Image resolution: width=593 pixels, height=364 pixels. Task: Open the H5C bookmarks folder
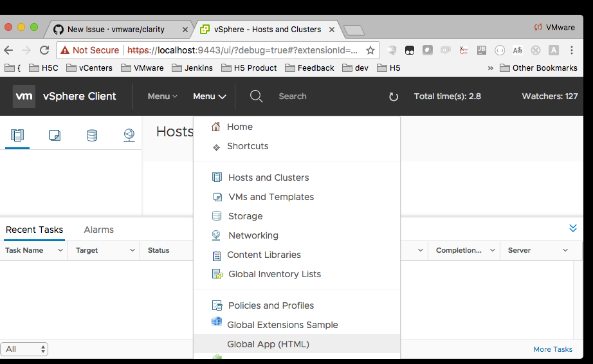(x=44, y=68)
